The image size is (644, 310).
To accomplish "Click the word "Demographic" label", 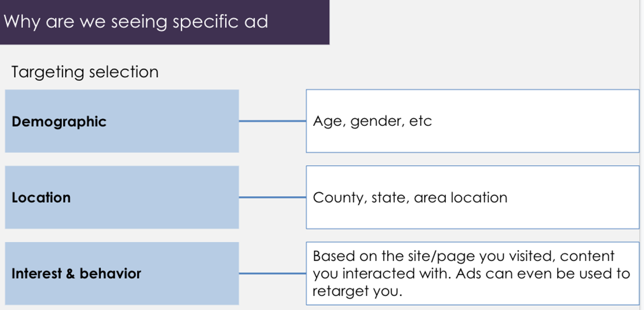I will [x=59, y=122].
